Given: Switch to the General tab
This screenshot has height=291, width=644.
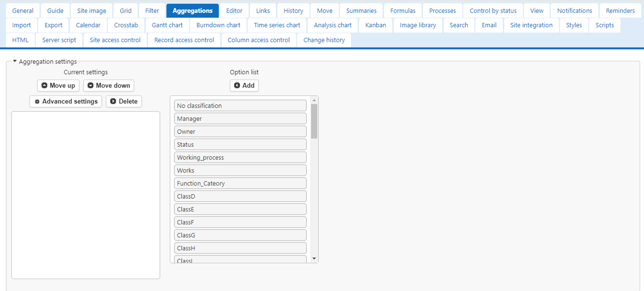Looking at the screenshot, I should pos(23,11).
